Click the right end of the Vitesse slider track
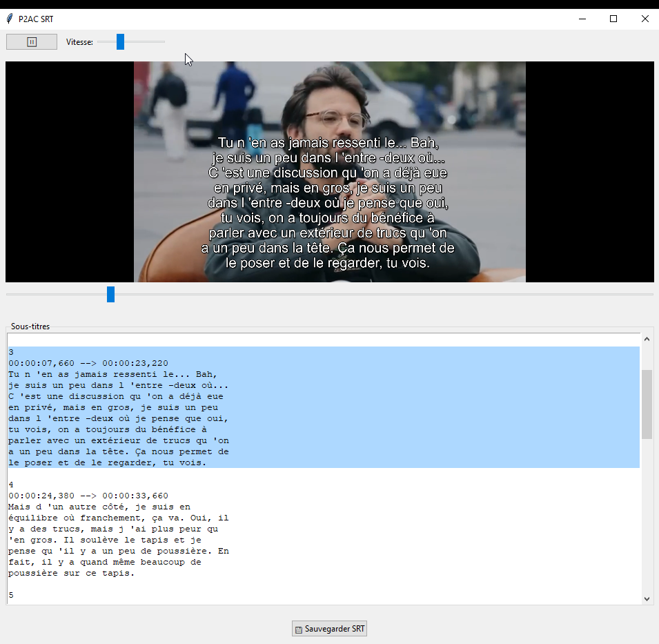Viewport: 659px width, 644px height. [163, 42]
